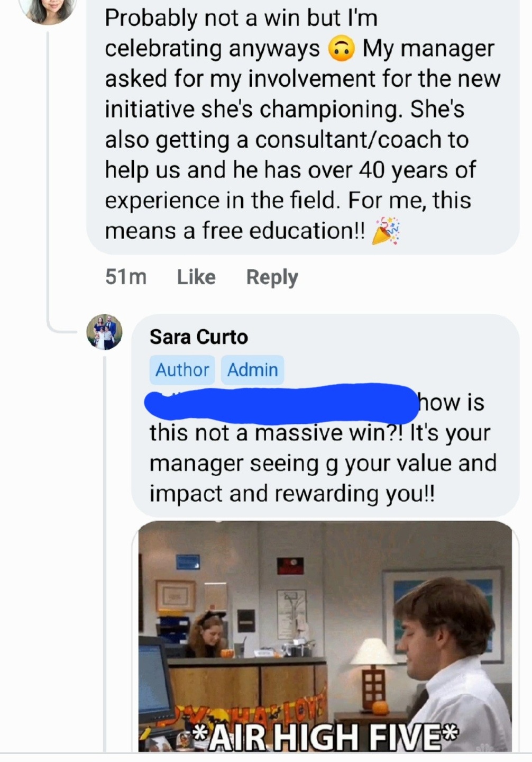The width and height of the screenshot is (532, 762).
Task: Click the Author badge
Action: [x=182, y=369]
